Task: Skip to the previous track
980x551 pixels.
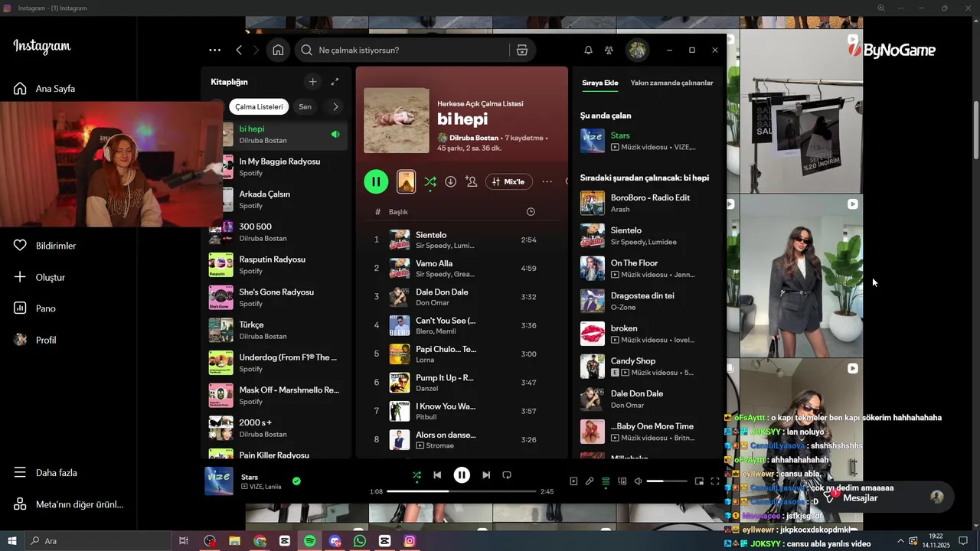Action: click(437, 475)
